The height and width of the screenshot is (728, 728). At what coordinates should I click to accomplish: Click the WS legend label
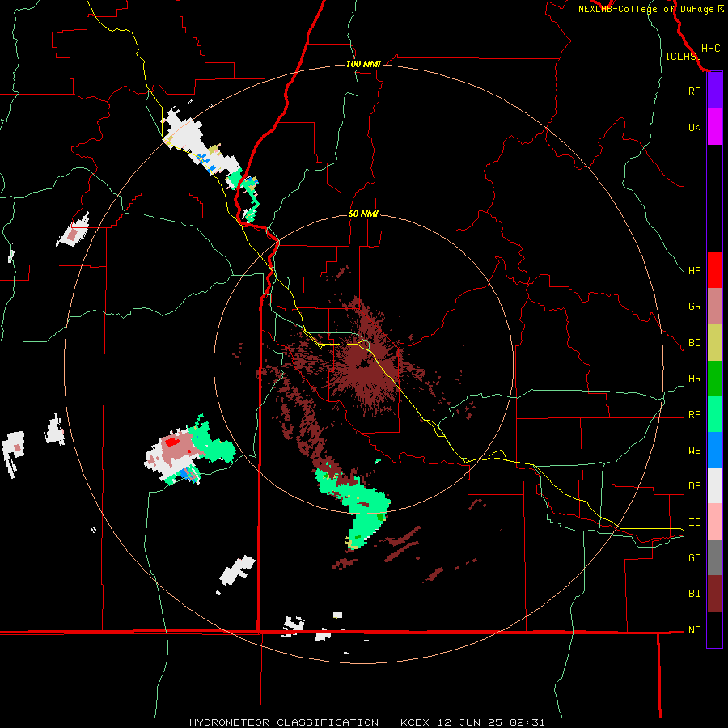pos(694,450)
